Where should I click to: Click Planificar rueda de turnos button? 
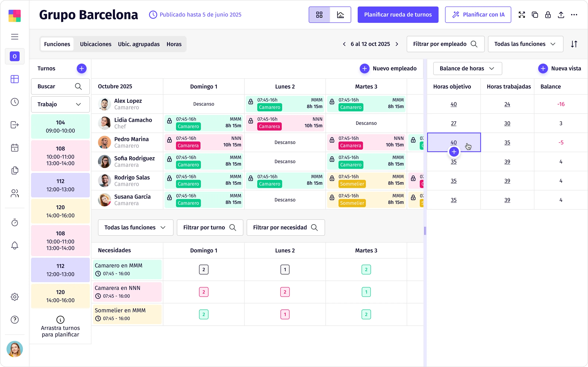[x=398, y=15]
